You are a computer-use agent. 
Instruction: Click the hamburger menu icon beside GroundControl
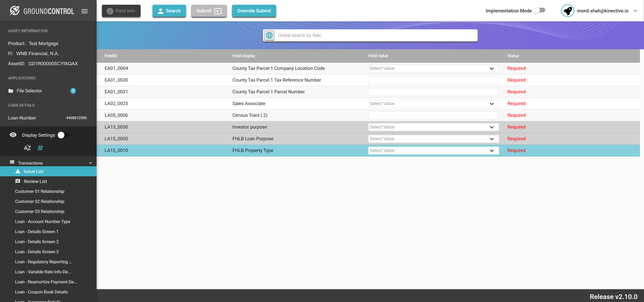click(85, 11)
